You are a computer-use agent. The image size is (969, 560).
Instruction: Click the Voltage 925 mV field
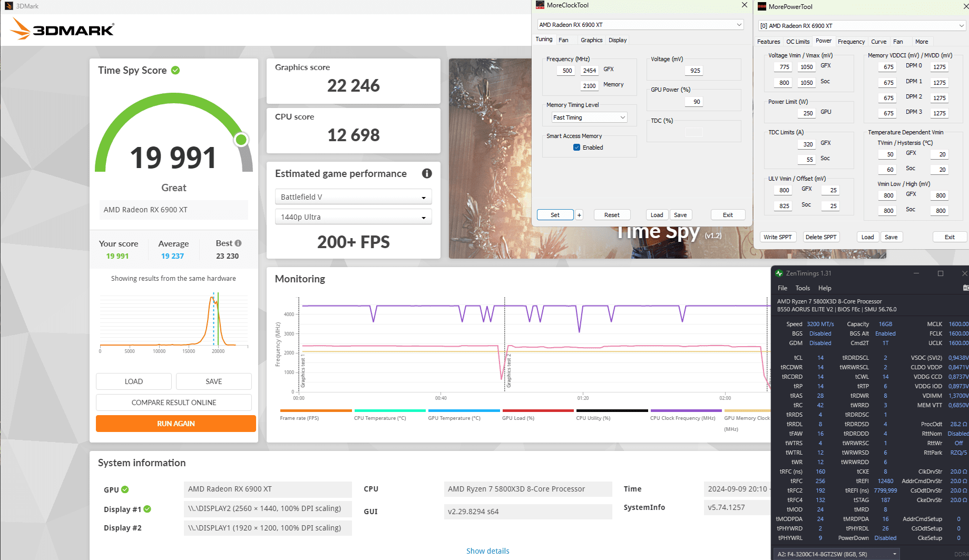(694, 71)
